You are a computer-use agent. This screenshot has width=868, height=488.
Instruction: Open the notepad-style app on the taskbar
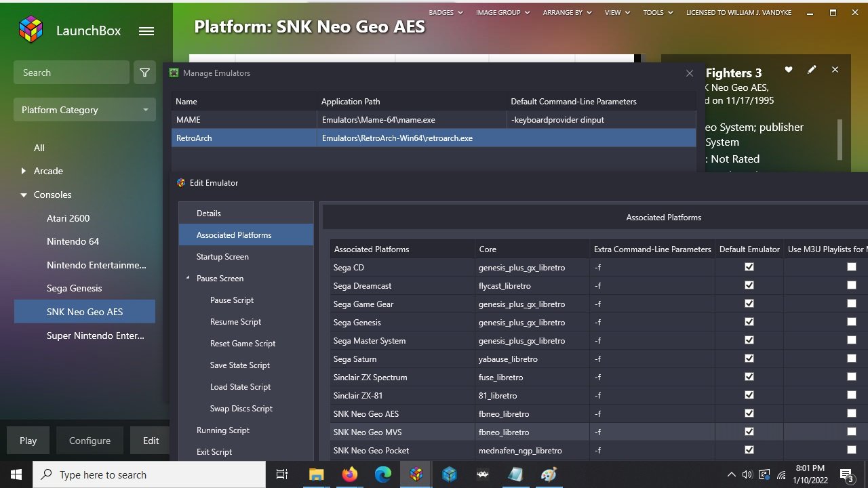(515, 475)
